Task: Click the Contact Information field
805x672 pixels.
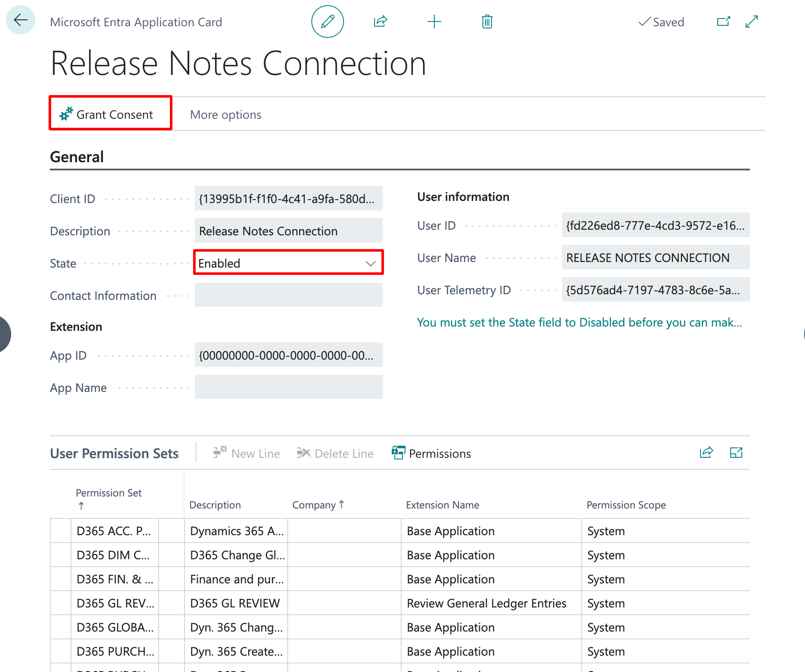Action: tap(289, 295)
